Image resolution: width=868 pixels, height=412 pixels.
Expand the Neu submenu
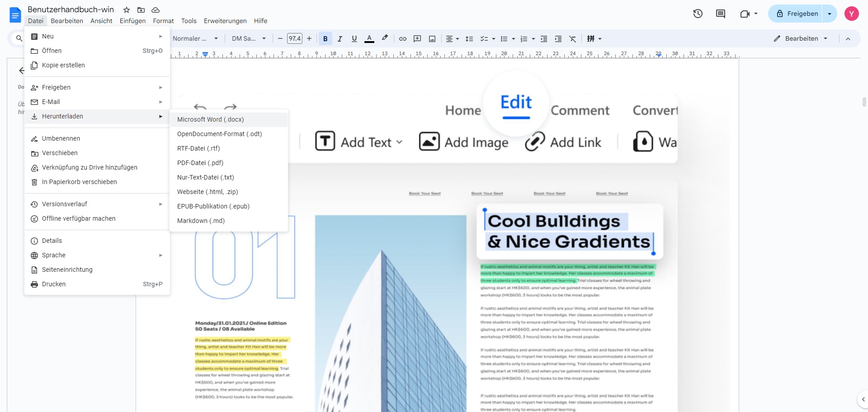coord(97,36)
